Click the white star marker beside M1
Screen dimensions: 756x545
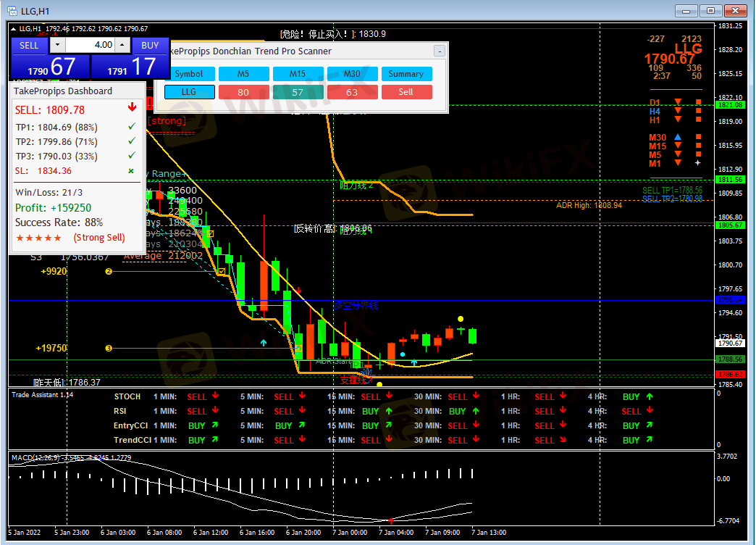point(698,163)
